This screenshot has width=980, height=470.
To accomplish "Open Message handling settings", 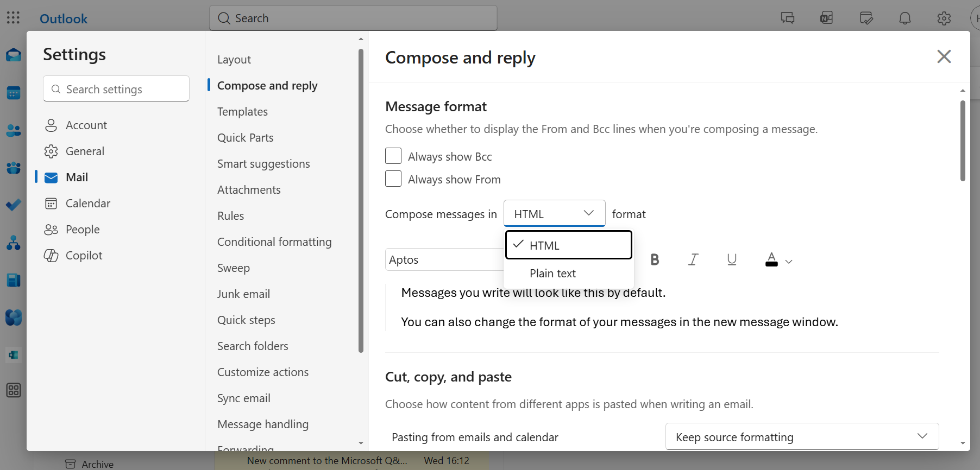I will tap(263, 424).
